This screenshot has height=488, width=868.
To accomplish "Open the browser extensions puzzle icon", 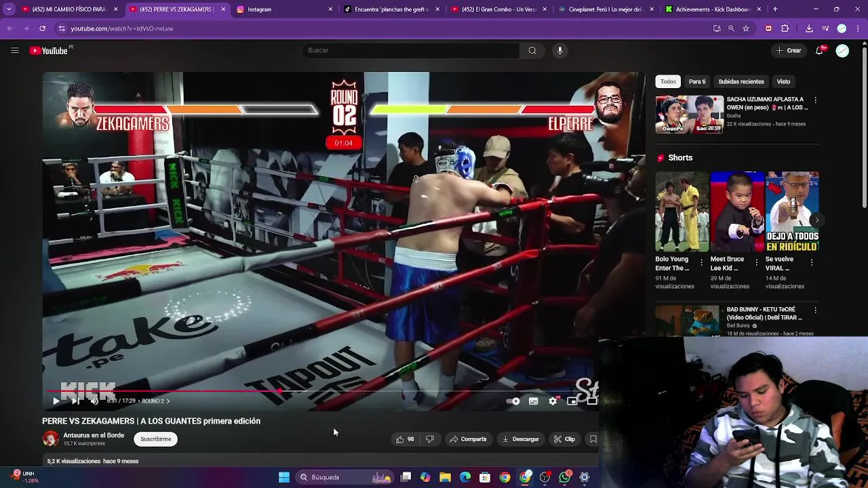I will pos(785,28).
